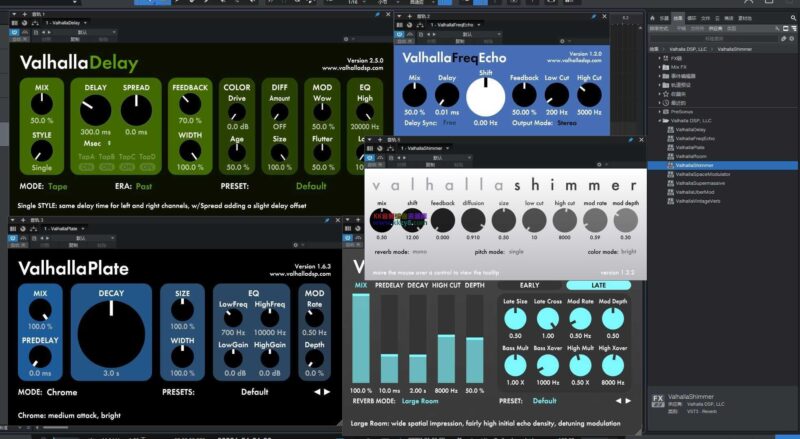Collapse the Valhalla DSP, LLC folder
The image size is (800, 439).
[660, 121]
